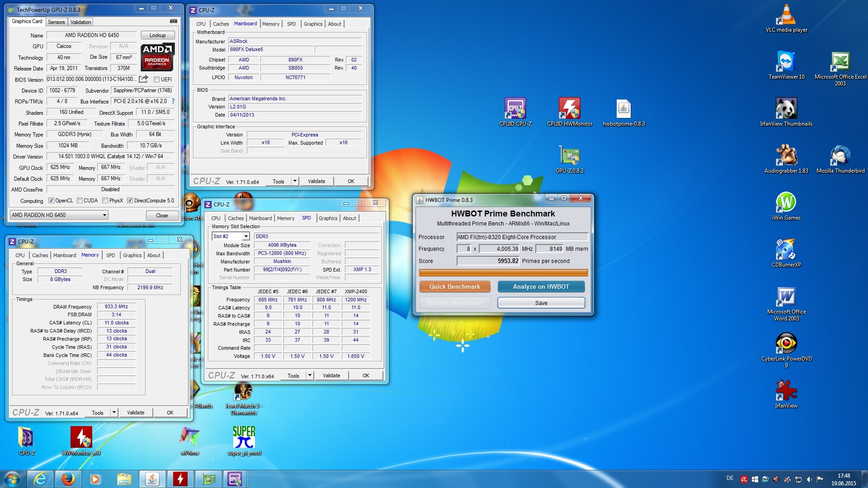Click HWBOT Processor name field
The width and height of the screenshot is (868, 488).
[x=522, y=237]
